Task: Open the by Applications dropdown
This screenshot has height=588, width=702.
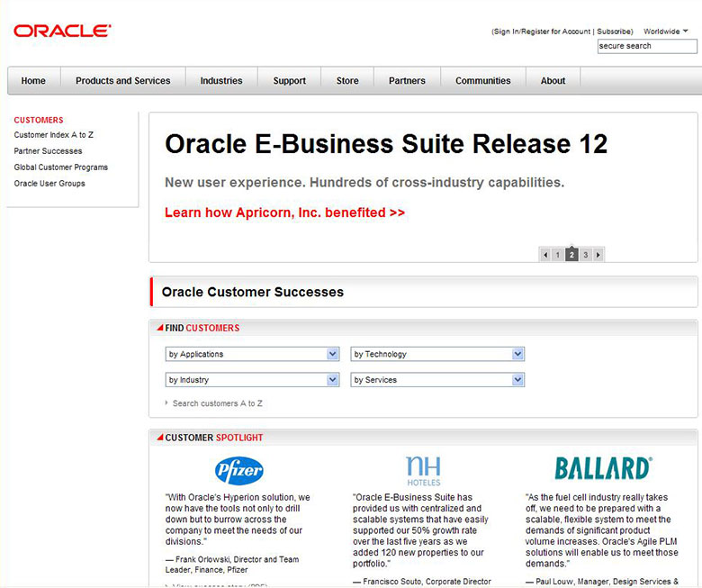Action: coord(252,354)
